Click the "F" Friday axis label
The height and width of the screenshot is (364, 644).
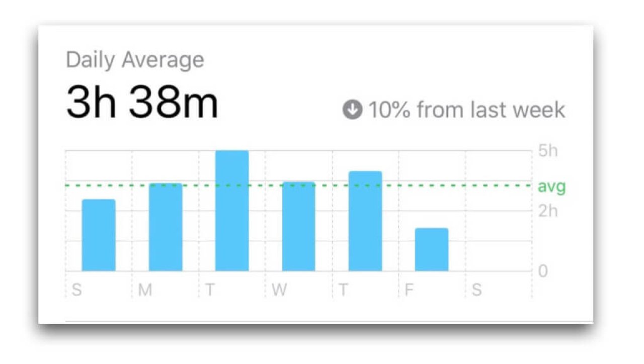pyautogui.click(x=410, y=290)
